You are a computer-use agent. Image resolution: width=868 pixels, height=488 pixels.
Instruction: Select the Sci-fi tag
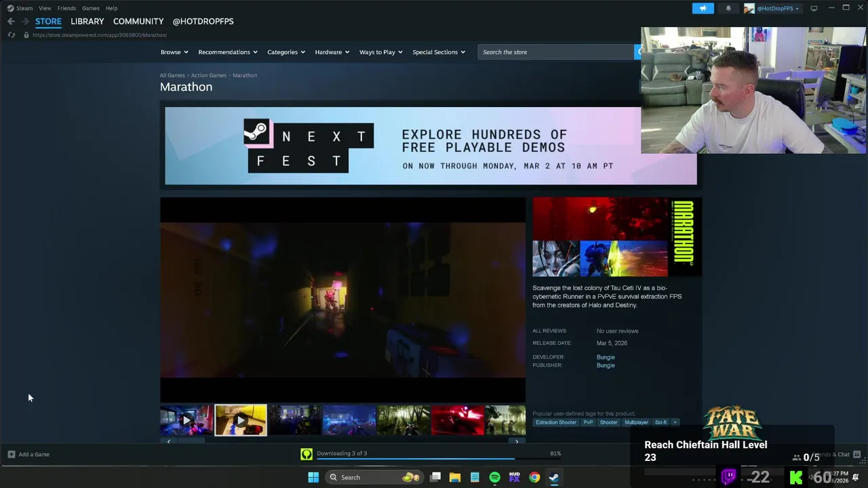pos(660,422)
